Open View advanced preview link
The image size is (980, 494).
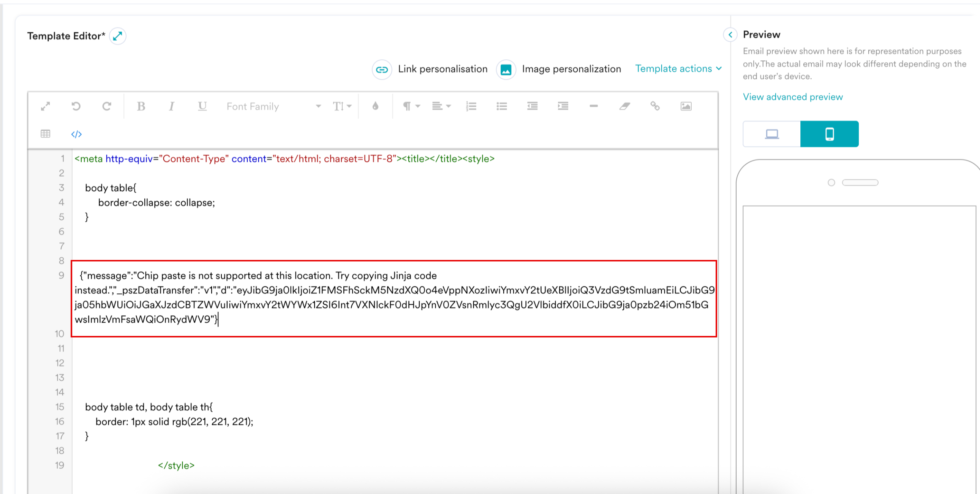click(792, 97)
